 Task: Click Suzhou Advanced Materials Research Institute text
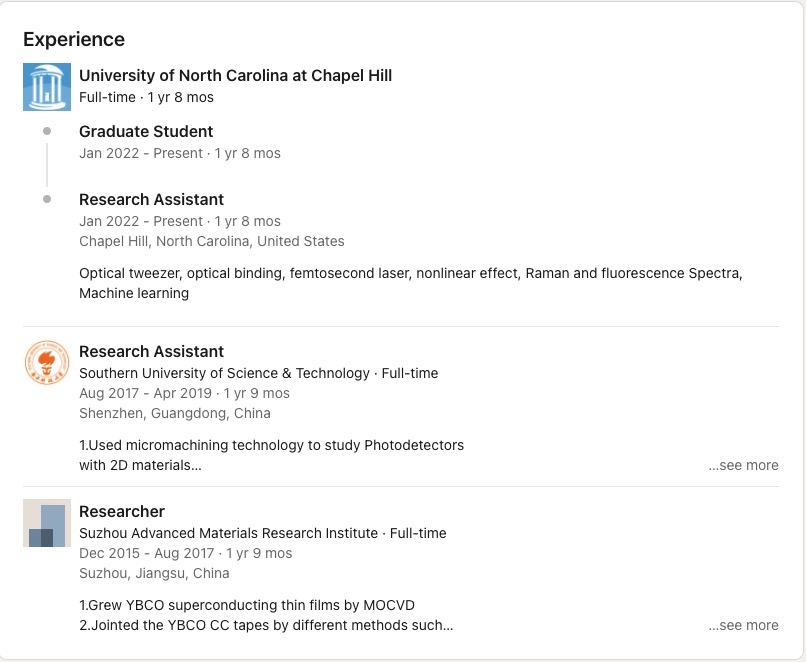tap(228, 533)
